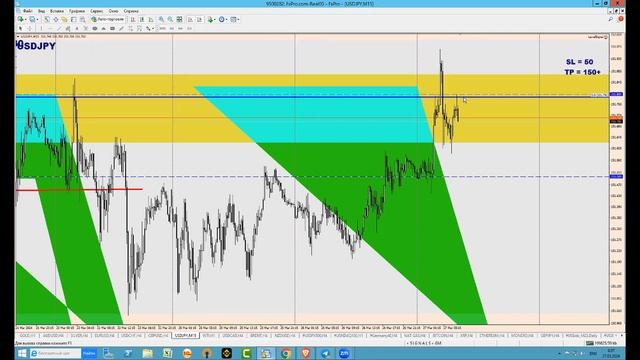Switch to the GOLD chart tab
640x360 pixels.
coord(27,335)
